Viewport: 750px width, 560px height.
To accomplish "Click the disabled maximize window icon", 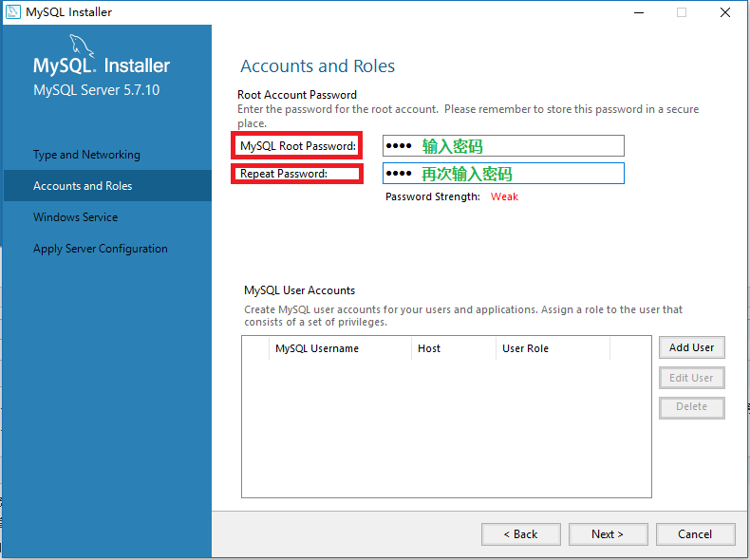I will coord(682,12).
